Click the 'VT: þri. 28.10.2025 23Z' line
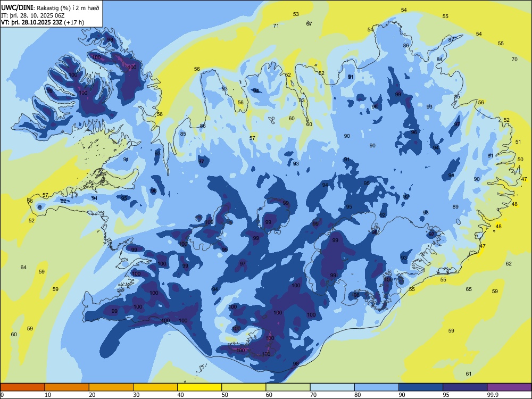 point(31,22)
